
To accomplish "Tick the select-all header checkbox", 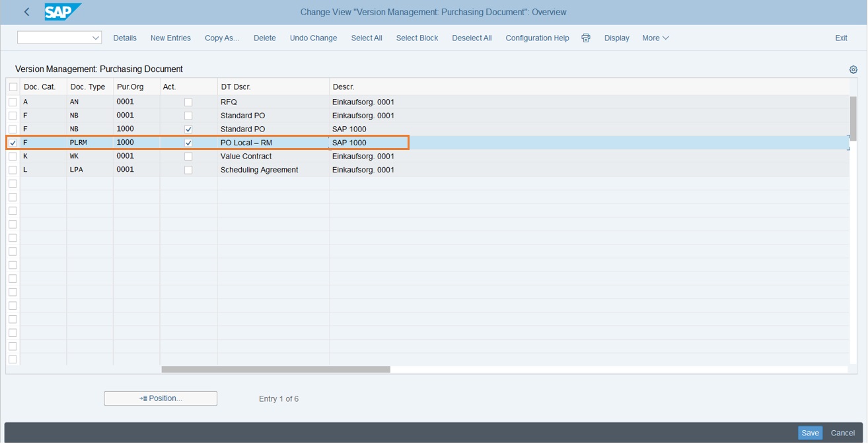I will click(13, 87).
